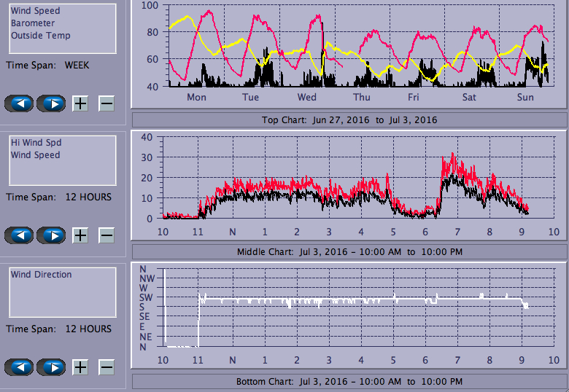Click the minus button for the bottom chart
569x392 pixels.
[107, 367]
